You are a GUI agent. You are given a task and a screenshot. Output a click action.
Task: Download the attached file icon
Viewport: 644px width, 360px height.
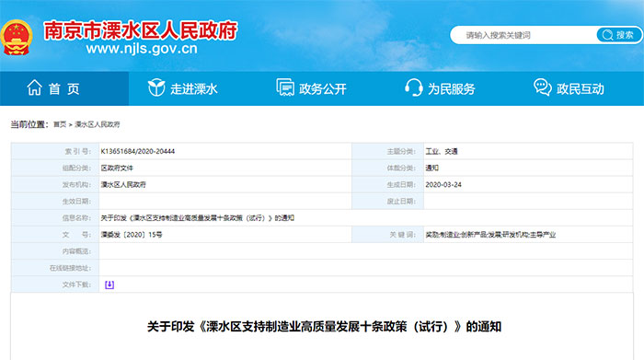click(x=109, y=285)
